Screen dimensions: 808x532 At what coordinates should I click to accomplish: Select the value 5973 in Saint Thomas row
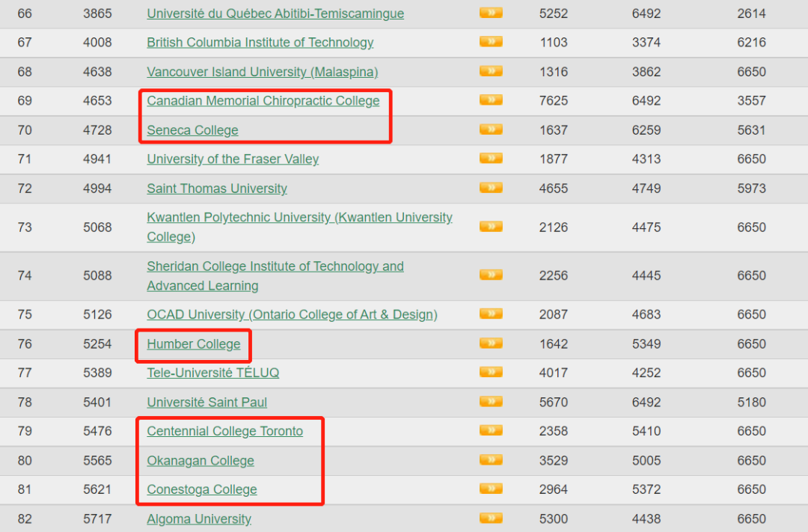[751, 188]
